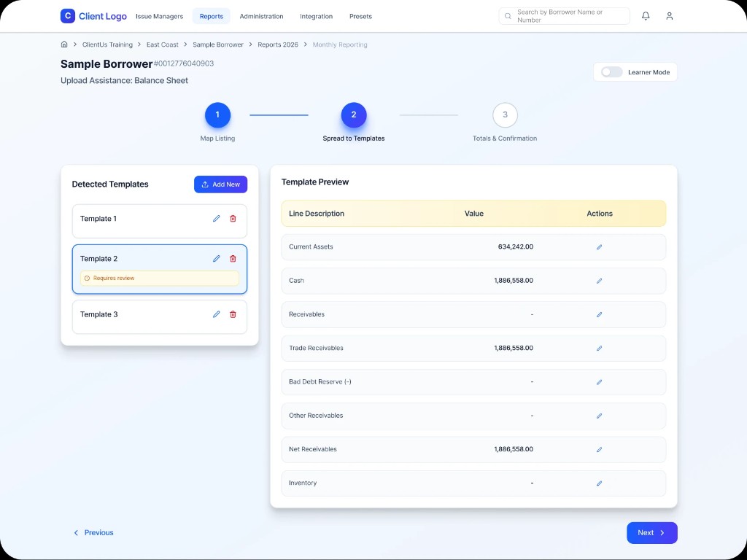Select the Template 3 card

(160, 316)
